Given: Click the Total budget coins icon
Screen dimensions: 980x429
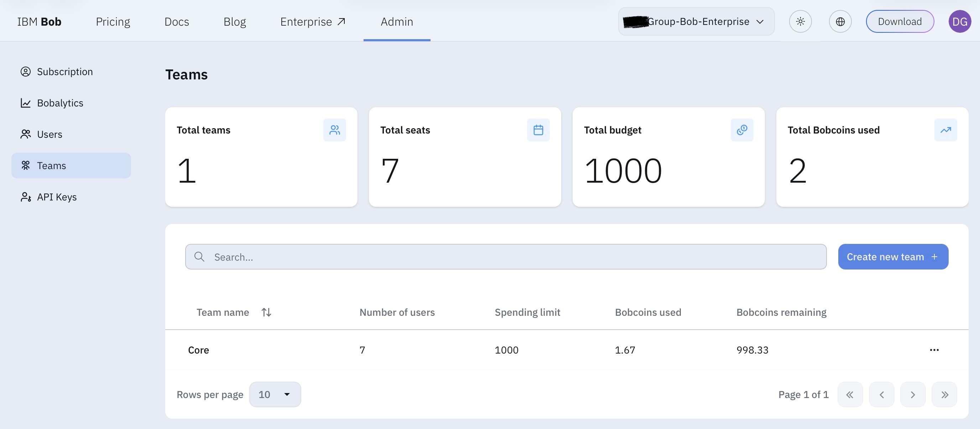Looking at the screenshot, I should [x=742, y=130].
